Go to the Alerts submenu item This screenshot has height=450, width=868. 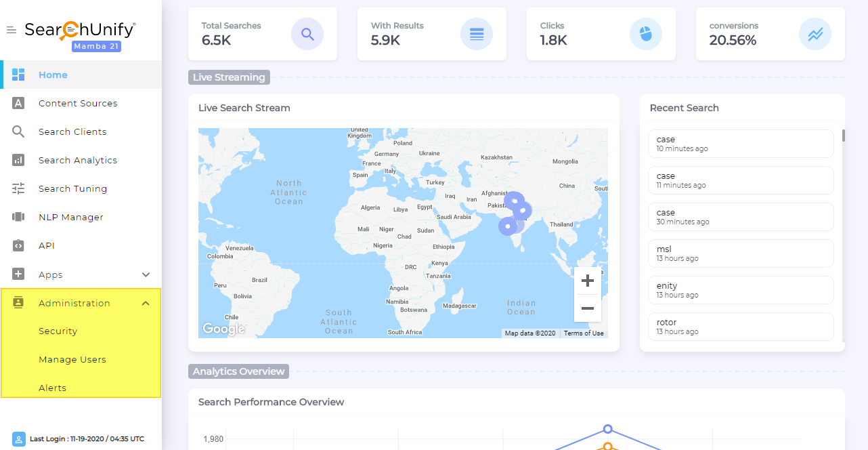click(x=53, y=388)
